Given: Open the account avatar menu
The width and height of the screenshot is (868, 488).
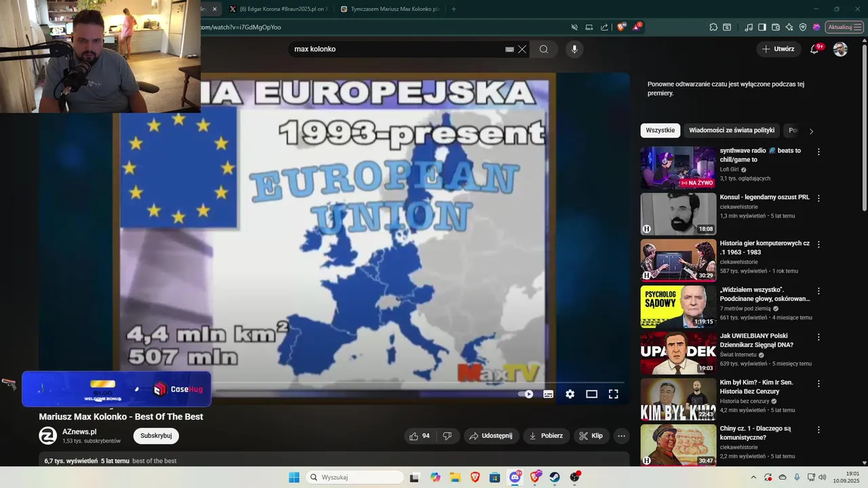Looking at the screenshot, I should pyautogui.click(x=840, y=49).
